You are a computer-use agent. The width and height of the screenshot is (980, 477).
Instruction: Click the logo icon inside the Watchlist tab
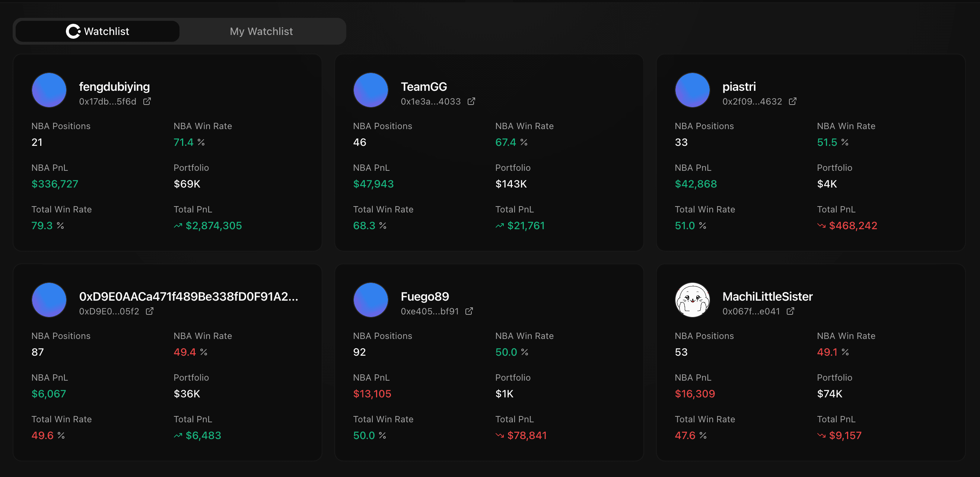[73, 31]
